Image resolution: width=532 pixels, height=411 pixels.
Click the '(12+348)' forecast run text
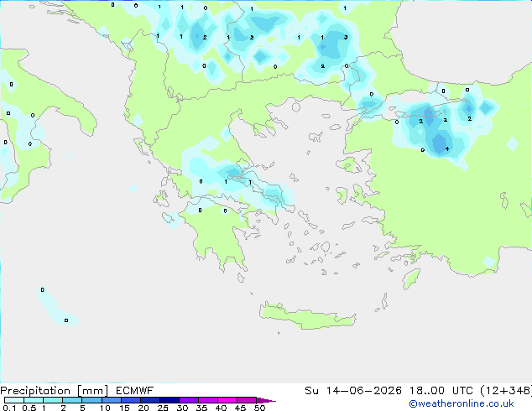tap(506, 391)
